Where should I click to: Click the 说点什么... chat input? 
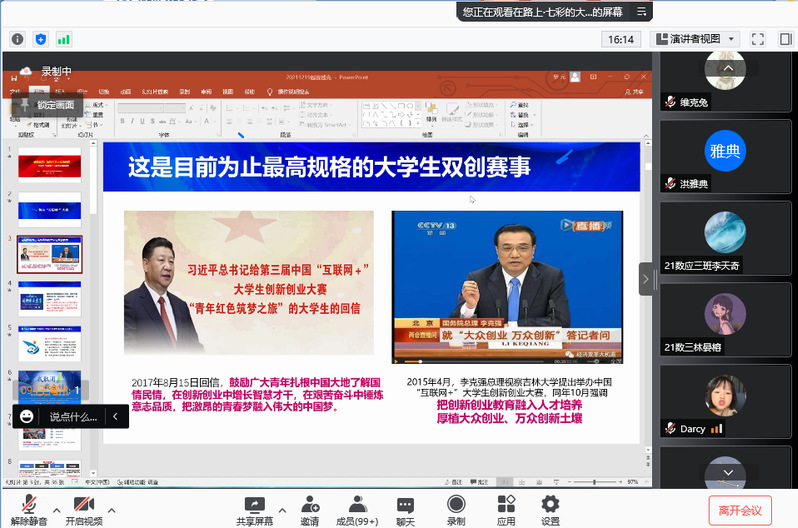pyautogui.click(x=73, y=417)
